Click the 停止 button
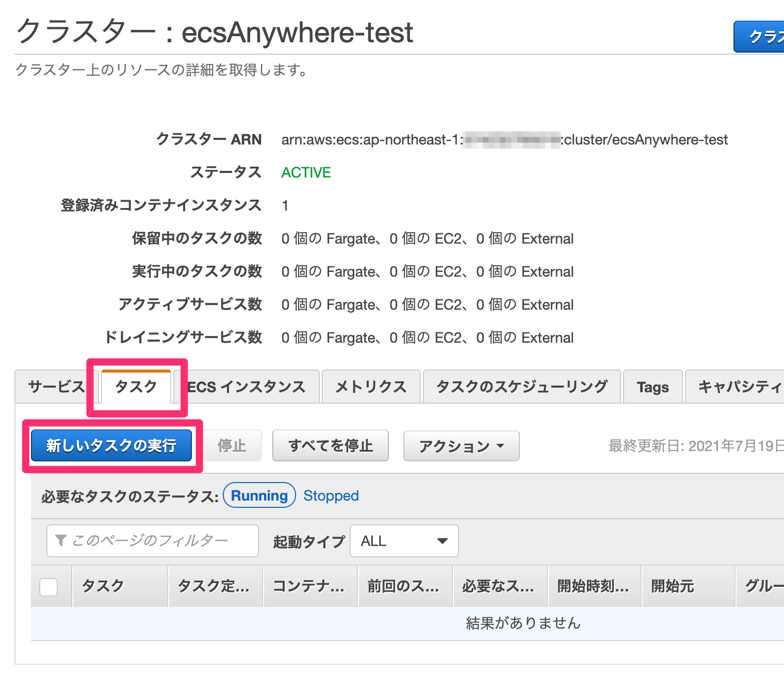The width and height of the screenshot is (784, 674). (x=232, y=445)
